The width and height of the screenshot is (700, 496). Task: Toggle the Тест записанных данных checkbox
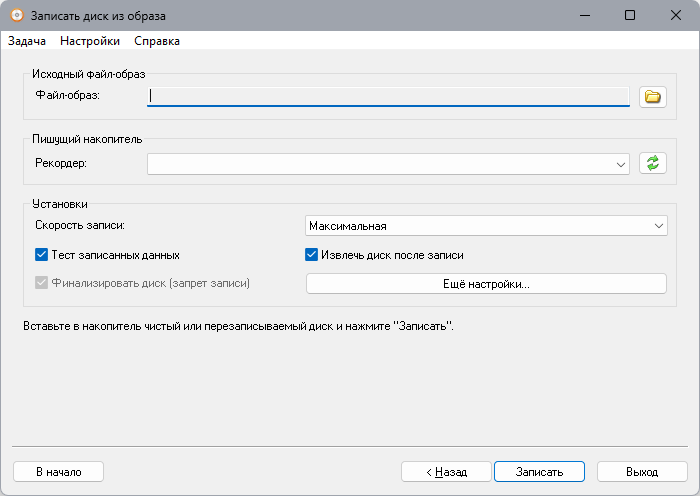click(x=42, y=255)
